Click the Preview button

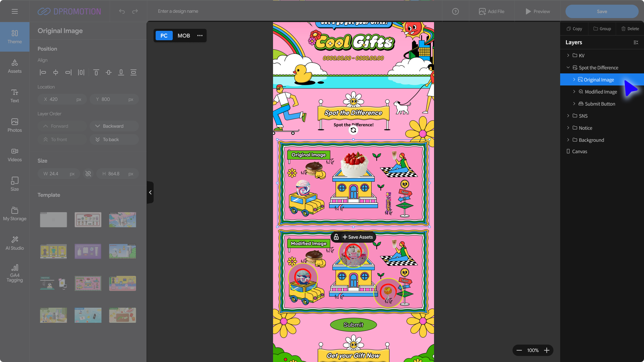537,11
